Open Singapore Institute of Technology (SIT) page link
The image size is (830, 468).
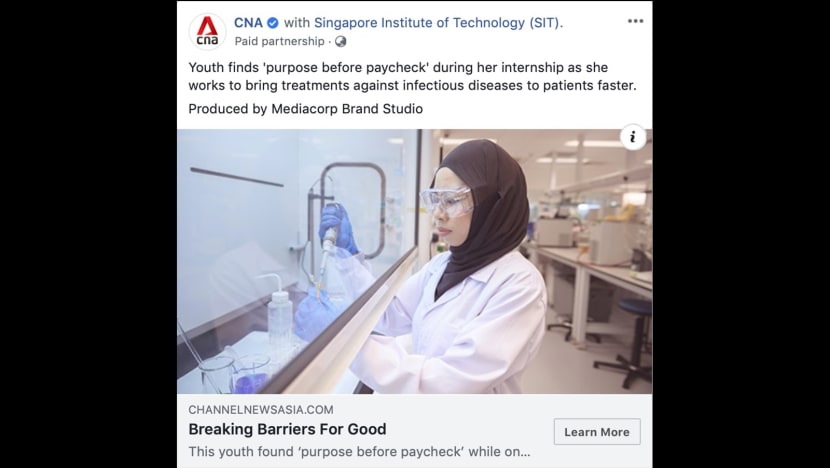[x=437, y=23]
